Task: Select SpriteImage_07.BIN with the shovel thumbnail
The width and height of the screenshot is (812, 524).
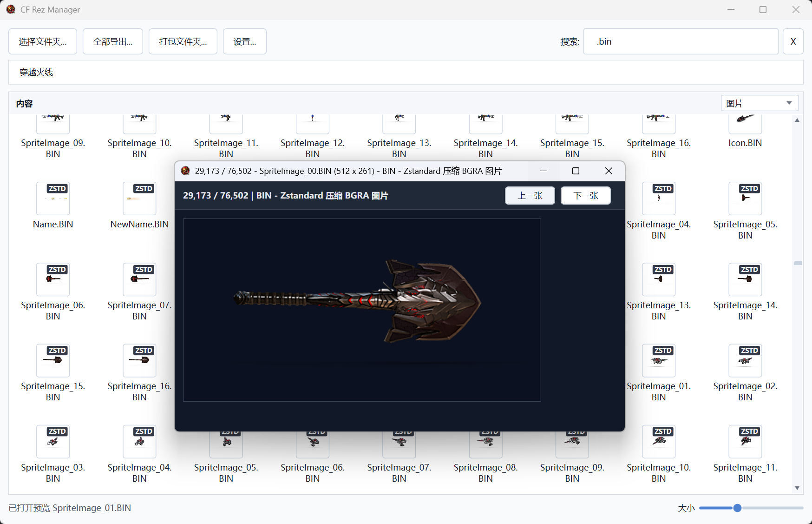Action: coord(139,279)
